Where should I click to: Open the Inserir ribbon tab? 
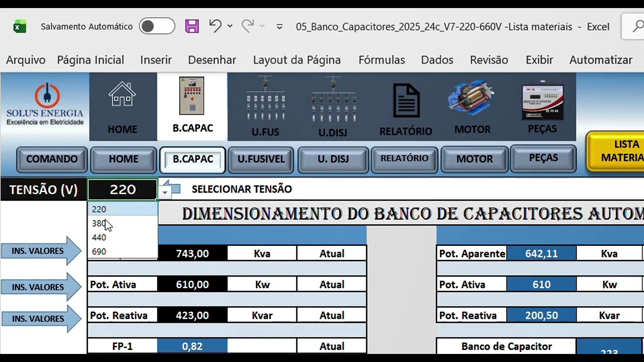(x=156, y=60)
